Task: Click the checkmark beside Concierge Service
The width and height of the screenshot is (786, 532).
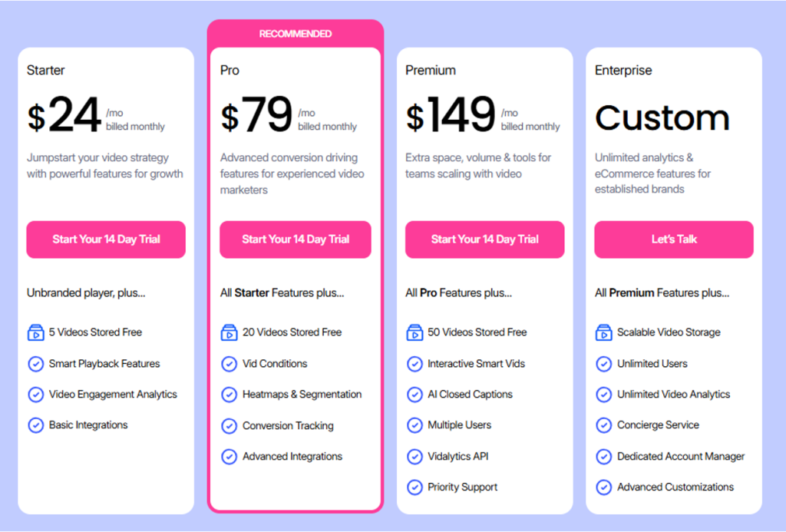Action: click(603, 425)
